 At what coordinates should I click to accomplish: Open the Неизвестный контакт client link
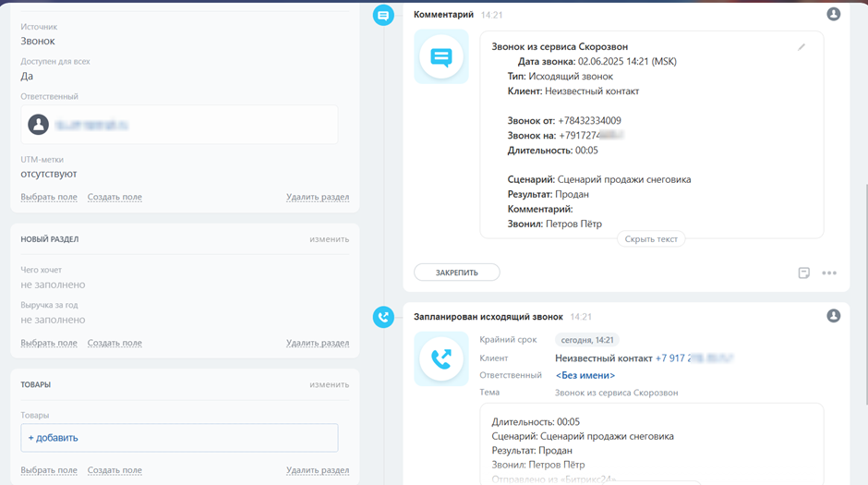604,358
